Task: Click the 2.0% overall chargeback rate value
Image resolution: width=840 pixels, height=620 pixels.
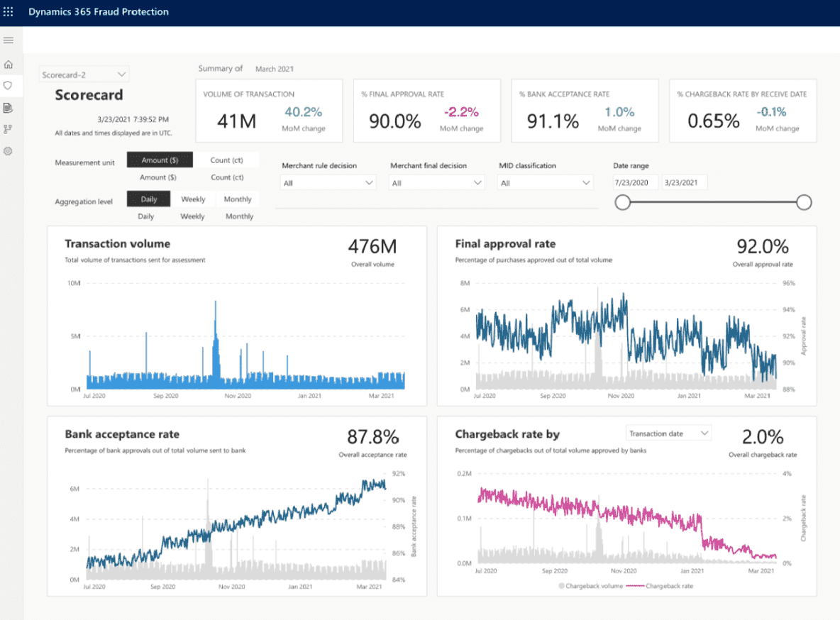Action: (763, 437)
